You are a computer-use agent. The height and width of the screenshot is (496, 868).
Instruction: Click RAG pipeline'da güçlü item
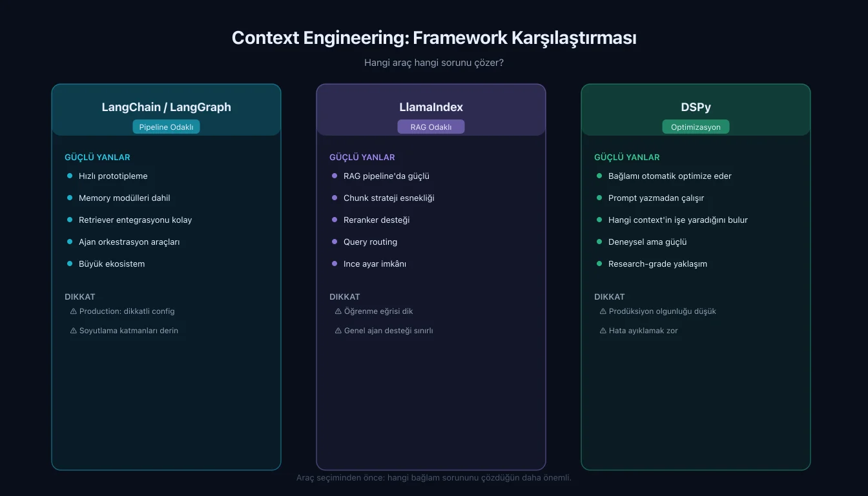[x=386, y=176]
